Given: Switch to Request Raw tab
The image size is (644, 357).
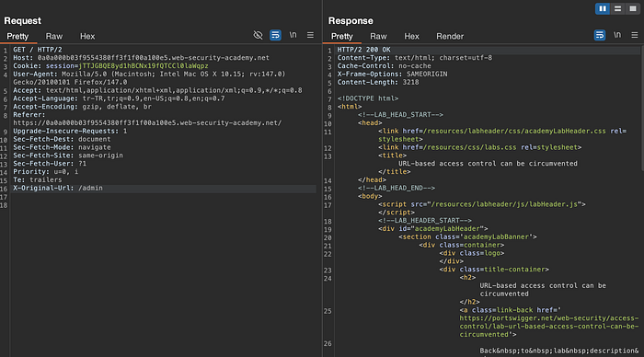Looking at the screenshot, I should coord(53,36).
